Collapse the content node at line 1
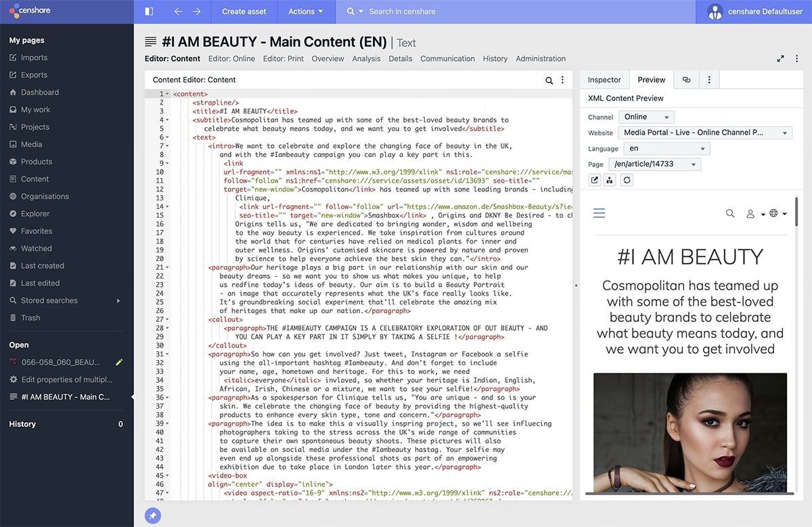This screenshot has width=812, height=527. coord(167,94)
